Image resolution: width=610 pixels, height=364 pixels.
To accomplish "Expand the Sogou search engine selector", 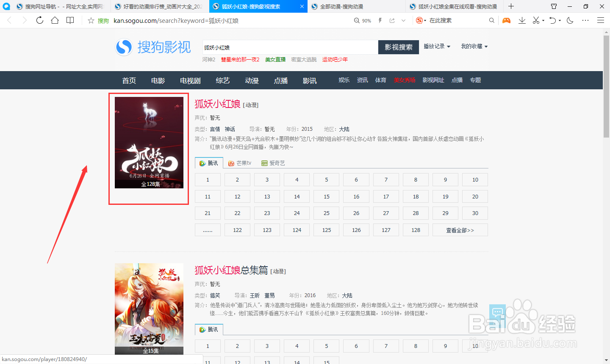I will (421, 20).
